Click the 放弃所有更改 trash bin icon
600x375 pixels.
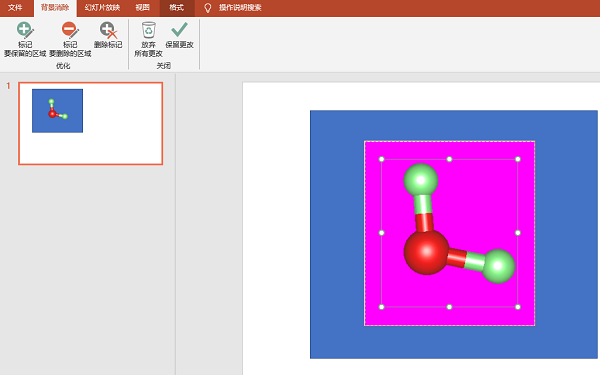tap(148, 30)
